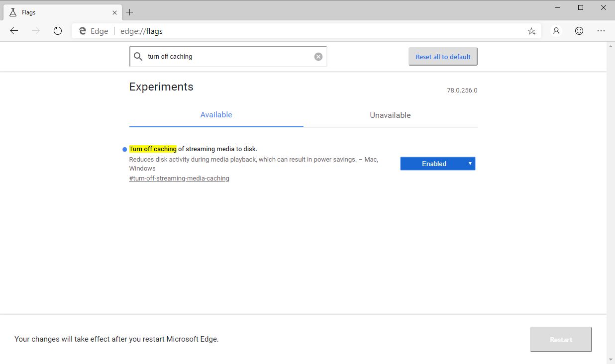Viewport: 615px width, 364px height.
Task: Click the description starting with 'Reduces disk activity'
Action: (253, 164)
